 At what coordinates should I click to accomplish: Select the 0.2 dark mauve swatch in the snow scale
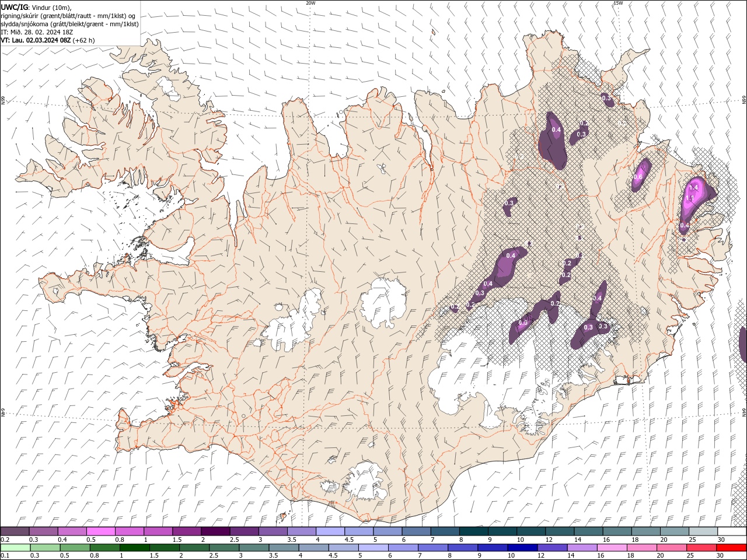(15, 531)
